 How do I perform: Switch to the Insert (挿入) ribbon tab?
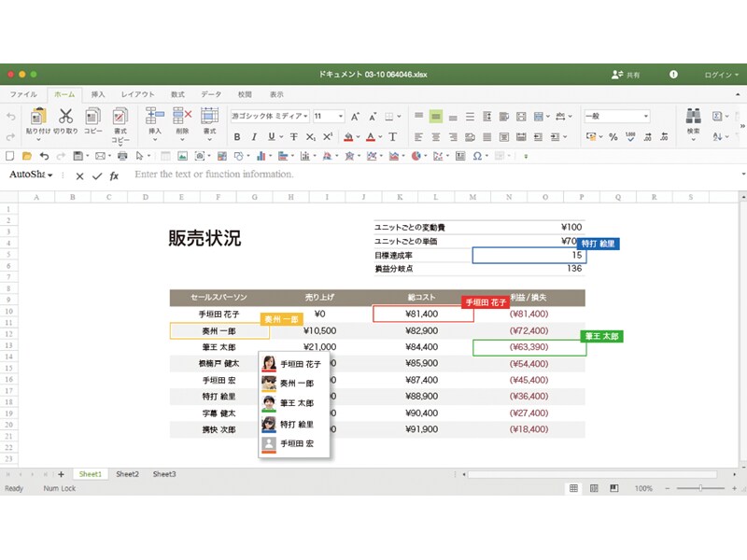[x=98, y=94]
